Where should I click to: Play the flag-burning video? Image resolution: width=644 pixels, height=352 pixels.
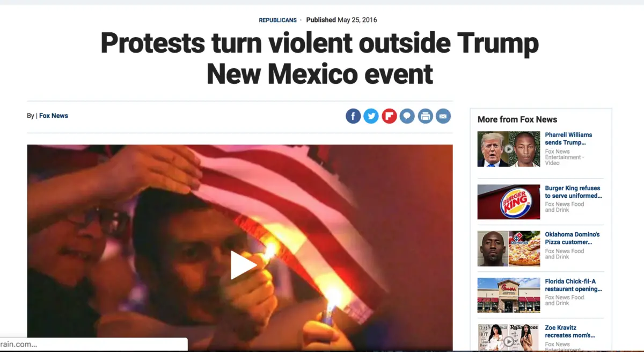243,265
